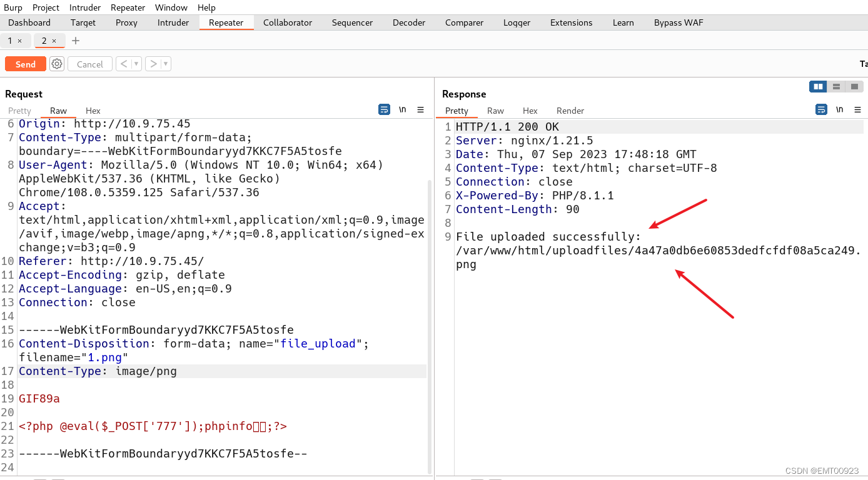Viewport: 868px width, 480px height.
Task: Open the Intruder menu
Action: 85,7
